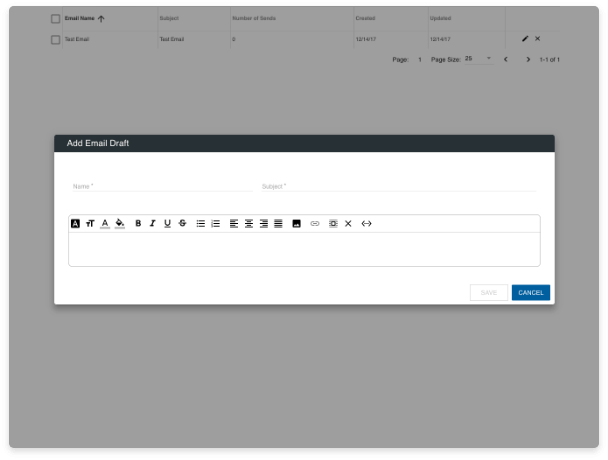Open the font size options
608x460 pixels.
(x=90, y=224)
